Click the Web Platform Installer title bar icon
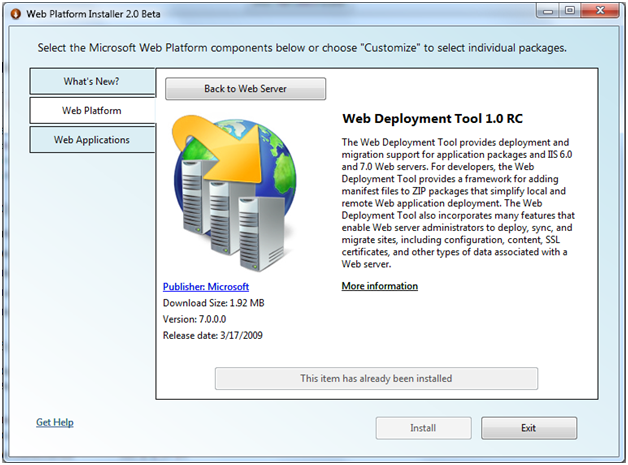Screen dimensions: 628x465 16,14
